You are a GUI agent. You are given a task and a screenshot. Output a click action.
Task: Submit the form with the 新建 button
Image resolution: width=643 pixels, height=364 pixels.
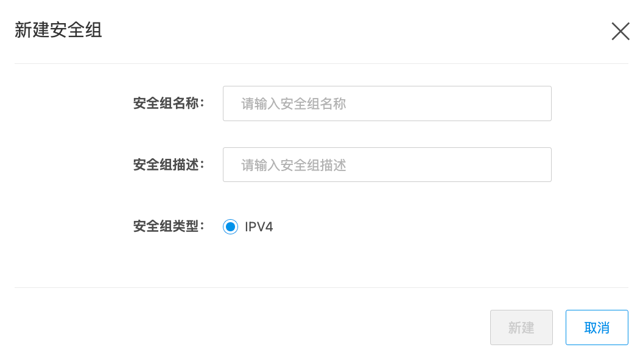[521, 327]
